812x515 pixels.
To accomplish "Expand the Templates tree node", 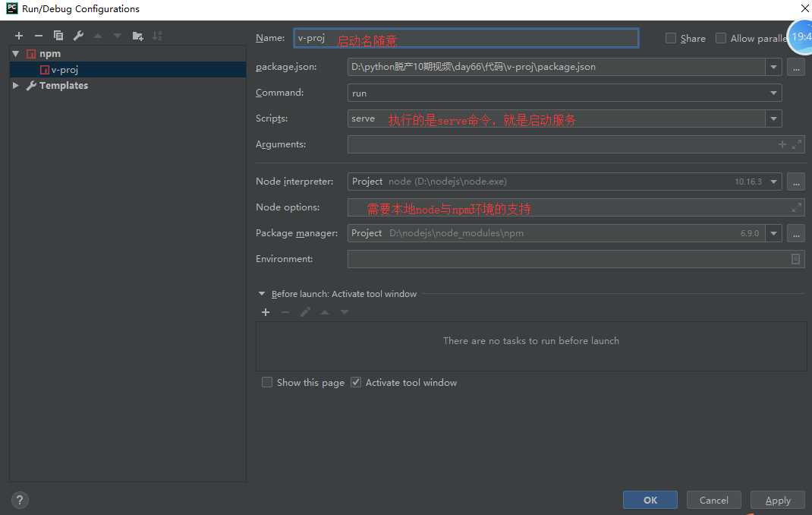I will pos(15,86).
